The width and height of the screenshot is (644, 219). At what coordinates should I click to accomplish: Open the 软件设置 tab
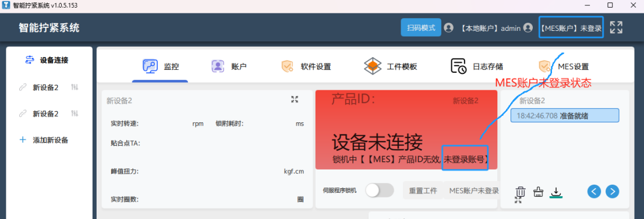tap(306, 66)
